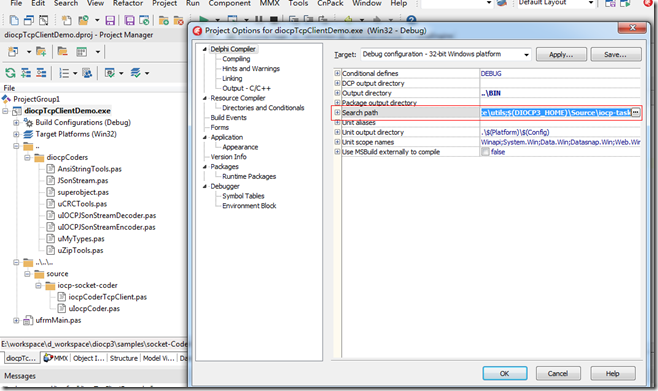Click the Save... button

point(616,55)
